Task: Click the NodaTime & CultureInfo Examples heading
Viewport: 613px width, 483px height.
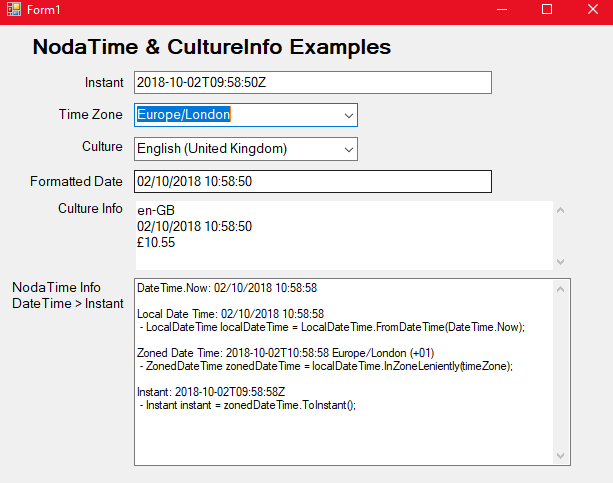Action: tap(212, 47)
